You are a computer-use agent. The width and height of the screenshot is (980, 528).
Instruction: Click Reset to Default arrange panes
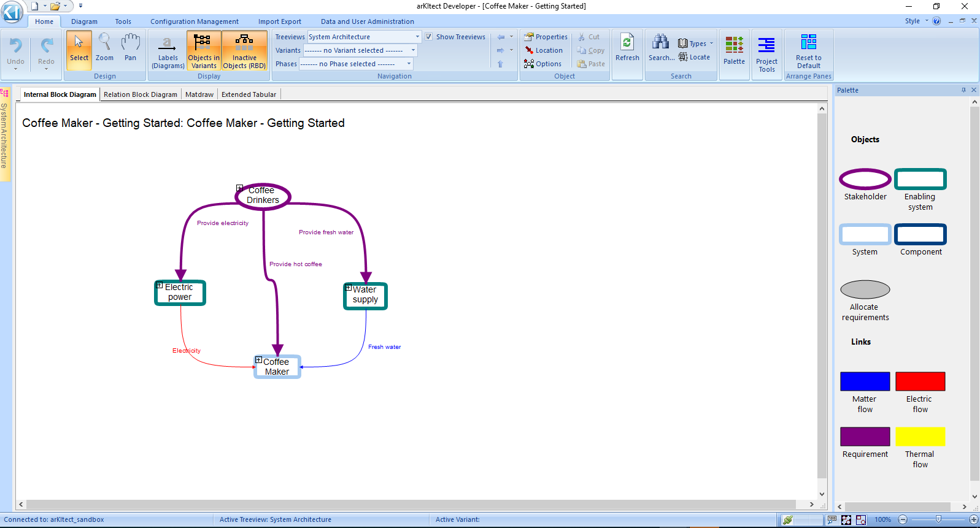pos(808,51)
